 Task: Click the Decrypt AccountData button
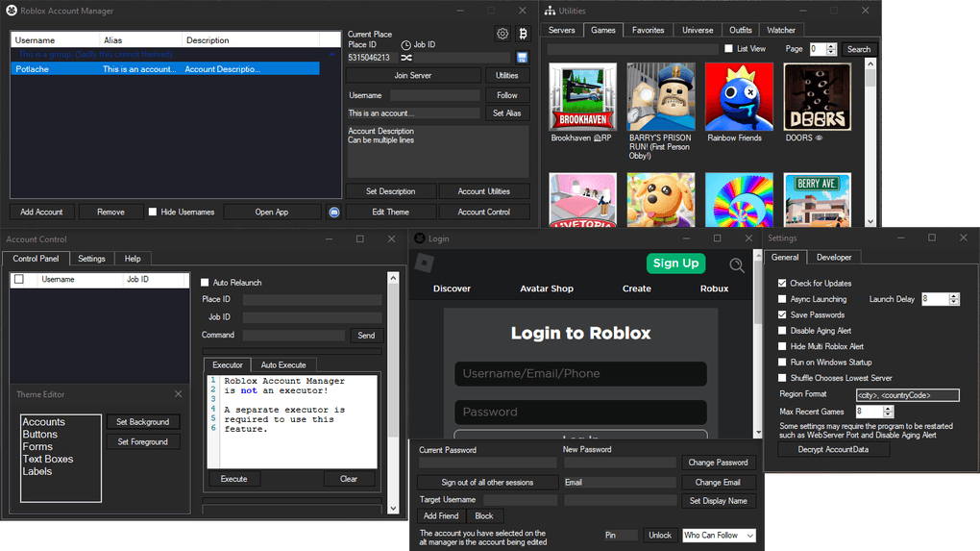(833, 450)
